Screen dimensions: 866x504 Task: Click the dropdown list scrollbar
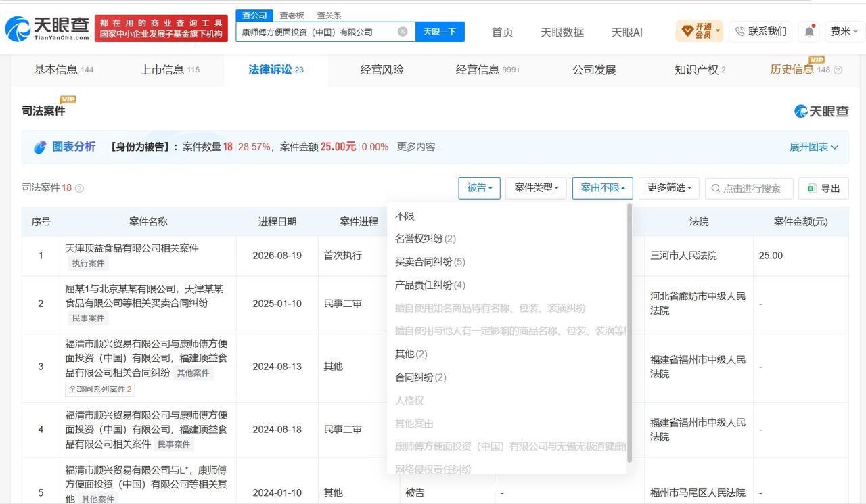[x=630, y=331]
